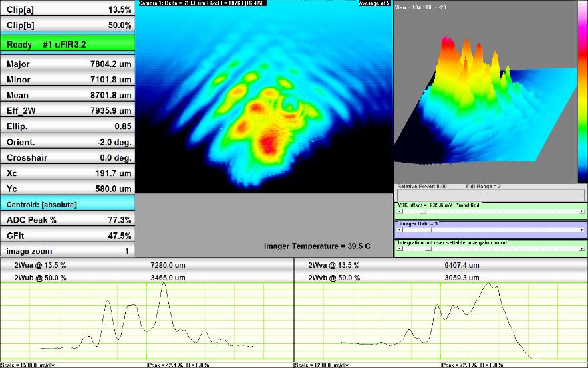Image resolution: width=588 pixels, height=368 pixels.
Task: Click the right arrow of VSK offset slider
Action: tap(583, 211)
